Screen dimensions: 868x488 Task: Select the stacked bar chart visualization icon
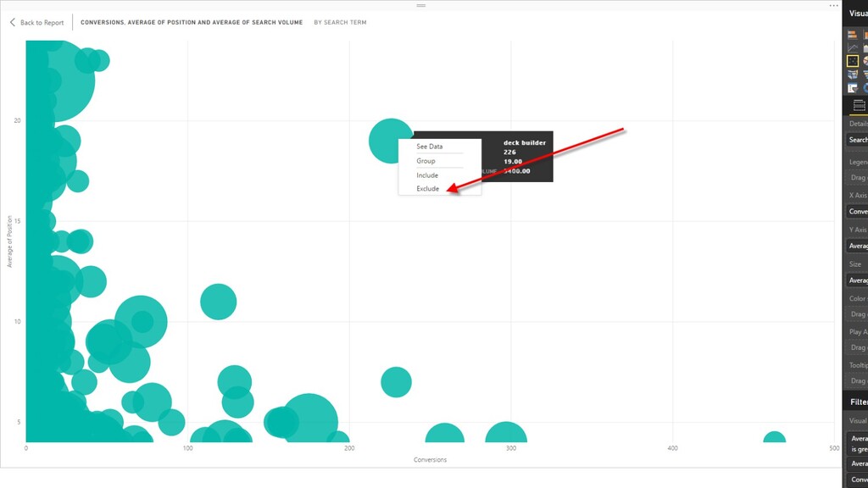[853, 34]
